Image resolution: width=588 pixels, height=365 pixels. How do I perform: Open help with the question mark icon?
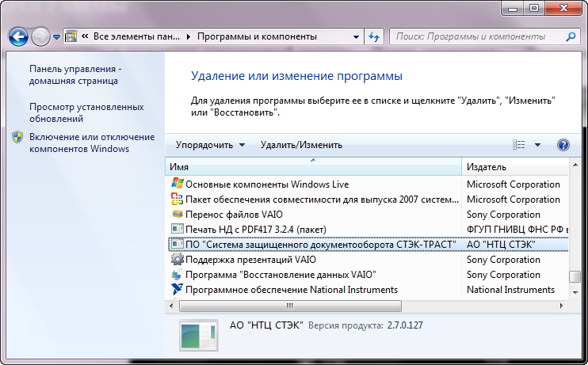click(x=563, y=145)
